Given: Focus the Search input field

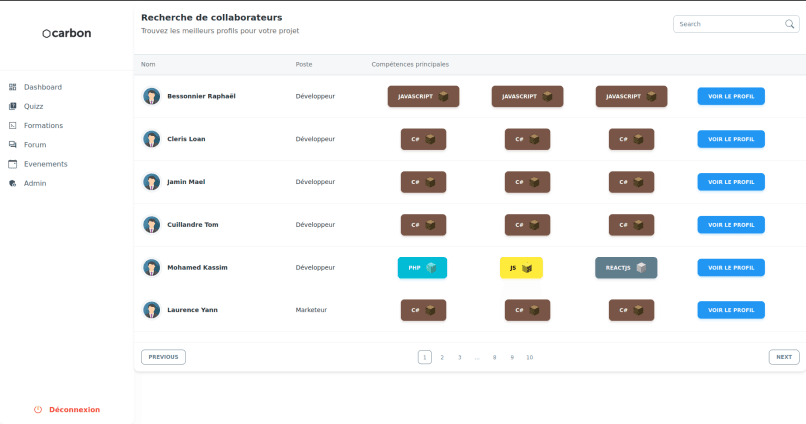Looking at the screenshot, I should pyautogui.click(x=726, y=24).
